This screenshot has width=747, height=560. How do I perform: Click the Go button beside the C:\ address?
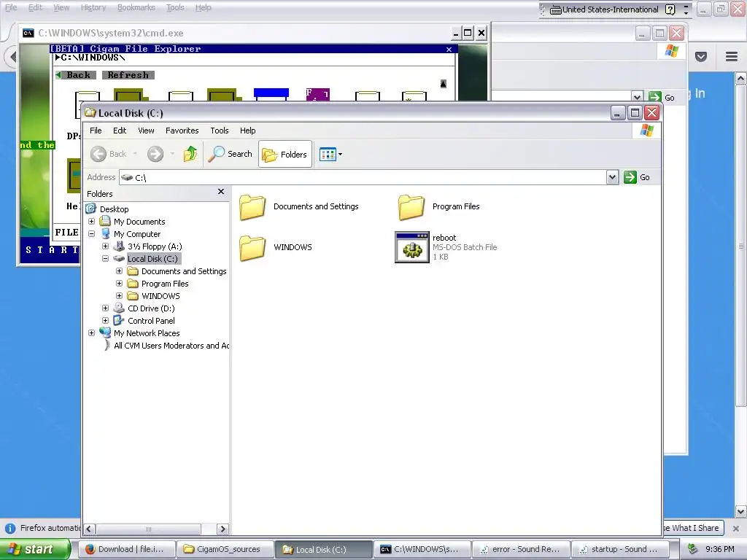(x=637, y=177)
